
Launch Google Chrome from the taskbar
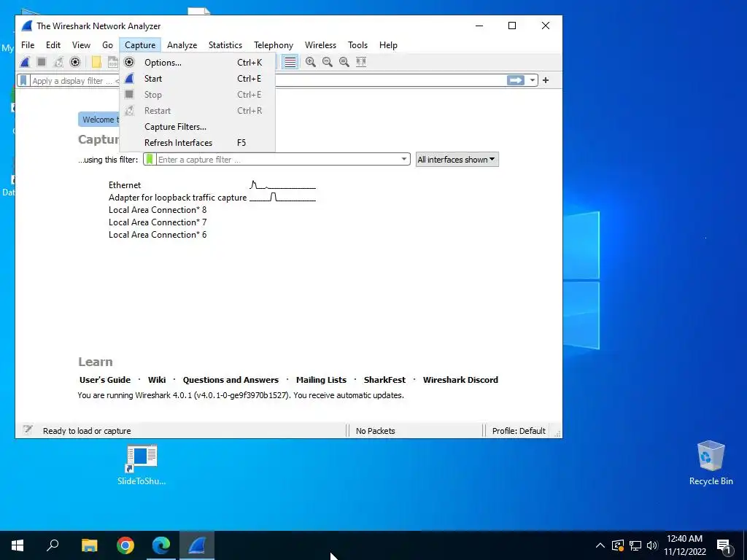click(x=125, y=545)
